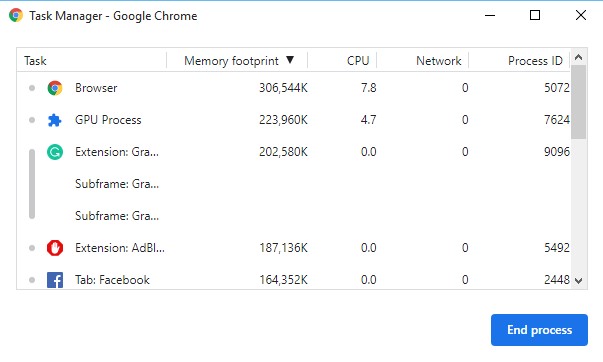Click the red AdBlock hand icon
Screen dimensions: 603x362
55,248
